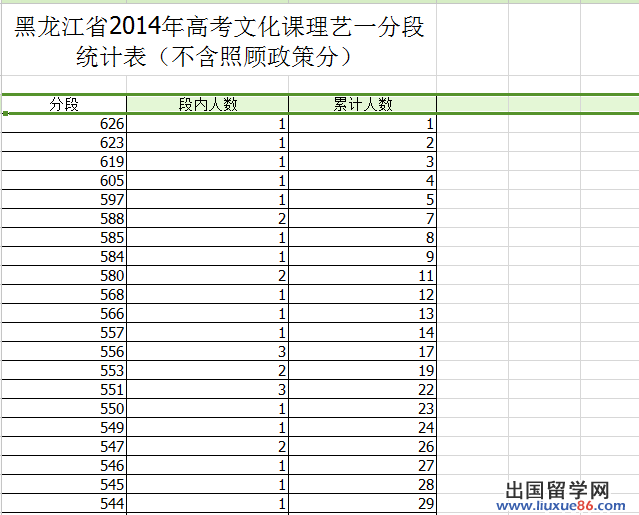Click 段内人数 cell in row 580

click(x=207, y=275)
